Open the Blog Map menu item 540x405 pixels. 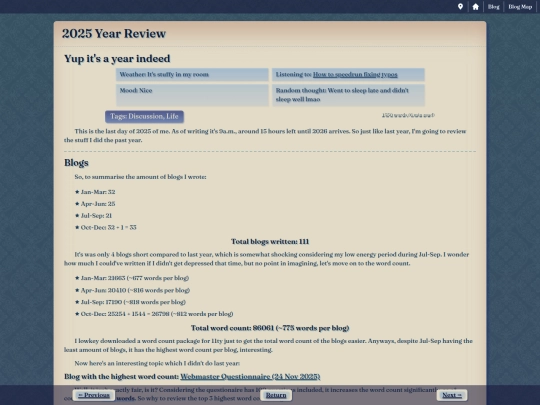520,7
